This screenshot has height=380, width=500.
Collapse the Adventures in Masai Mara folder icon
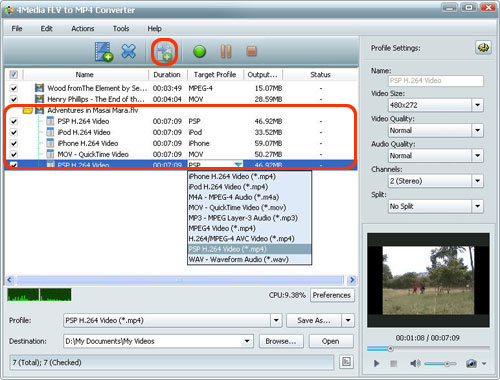[28, 110]
